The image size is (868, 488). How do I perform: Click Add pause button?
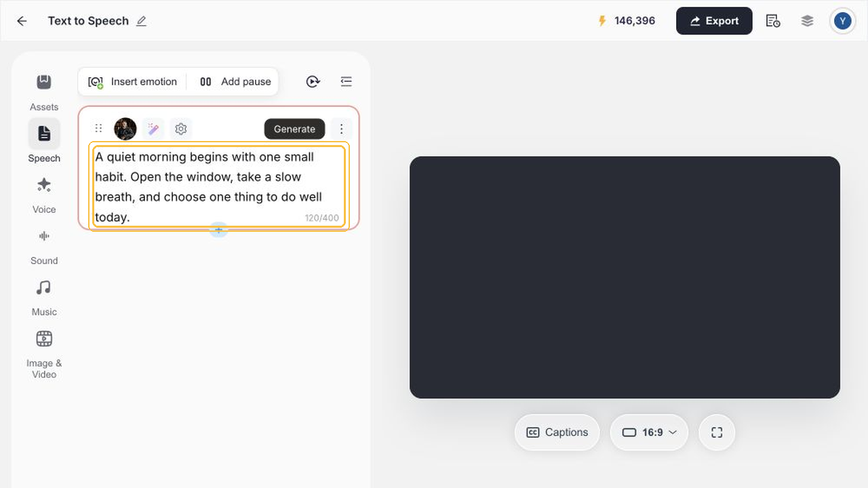point(235,81)
